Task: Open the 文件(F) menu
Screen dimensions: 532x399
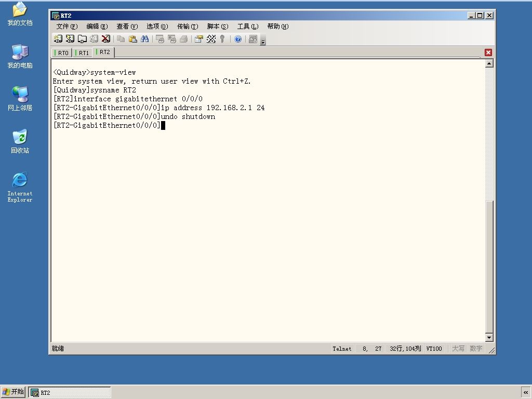Action: click(x=67, y=26)
